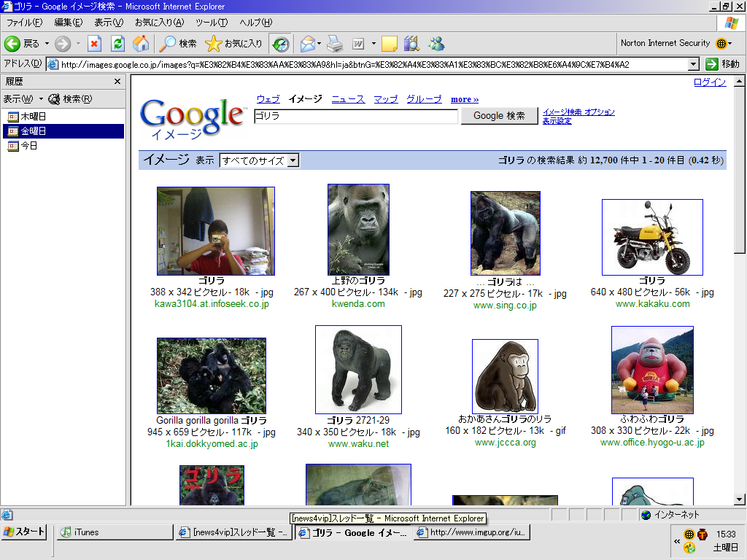Stop loading with the red X icon
747x560 pixels.
94,44
